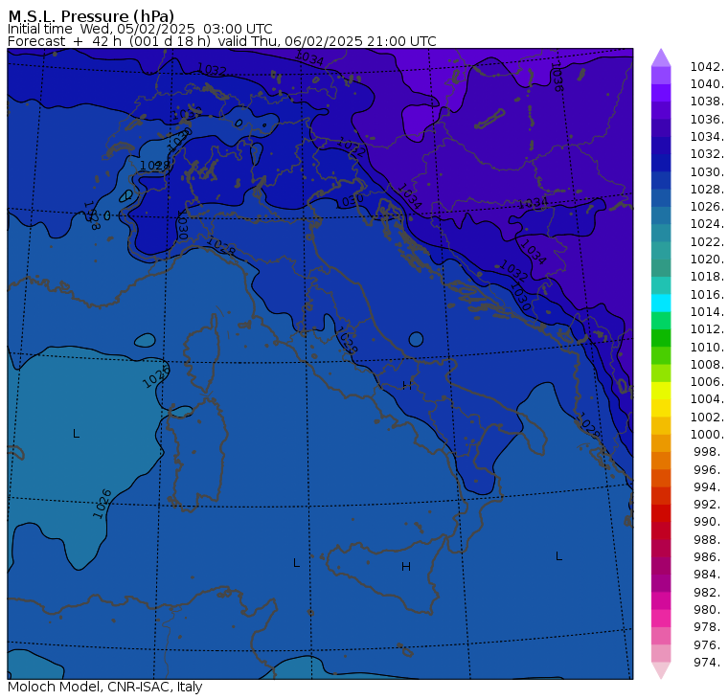728x700 pixels.
Task: Click the "996." legend value
Action: point(709,470)
